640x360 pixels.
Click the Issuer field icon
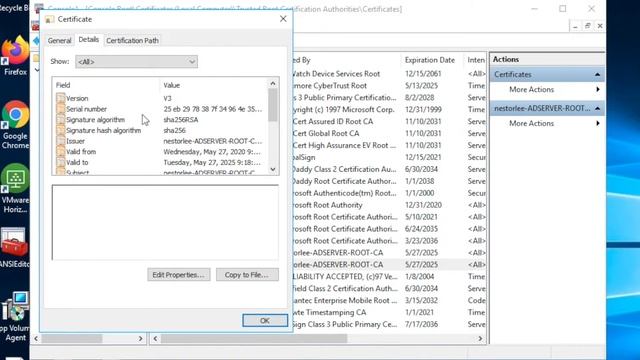click(61, 141)
